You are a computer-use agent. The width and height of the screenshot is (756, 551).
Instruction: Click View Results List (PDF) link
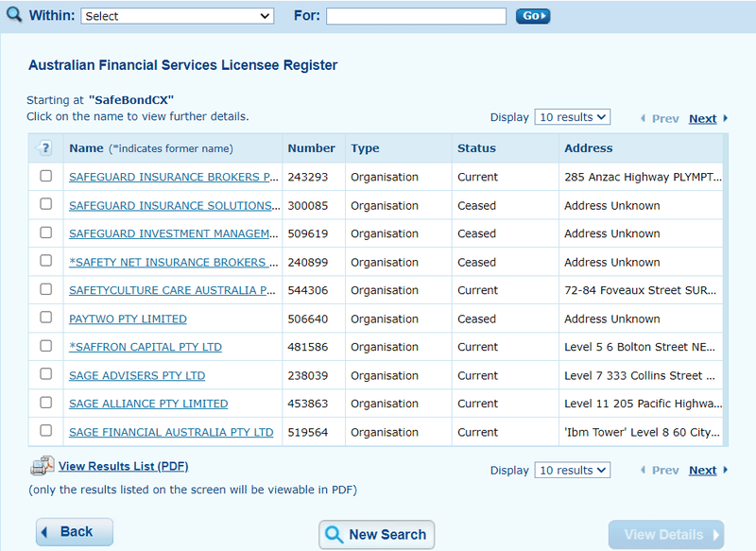click(x=124, y=466)
